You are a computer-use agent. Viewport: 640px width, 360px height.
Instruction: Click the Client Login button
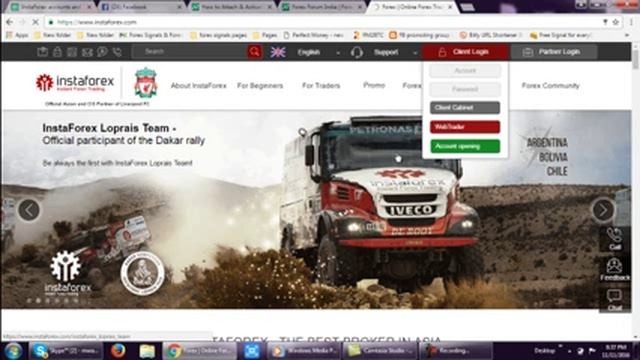465,52
